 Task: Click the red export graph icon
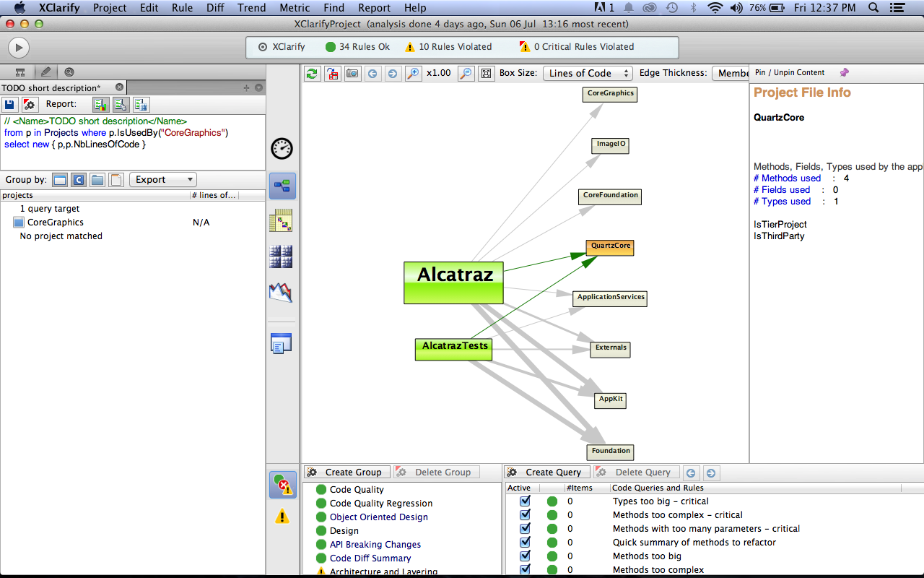click(x=332, y=73)
